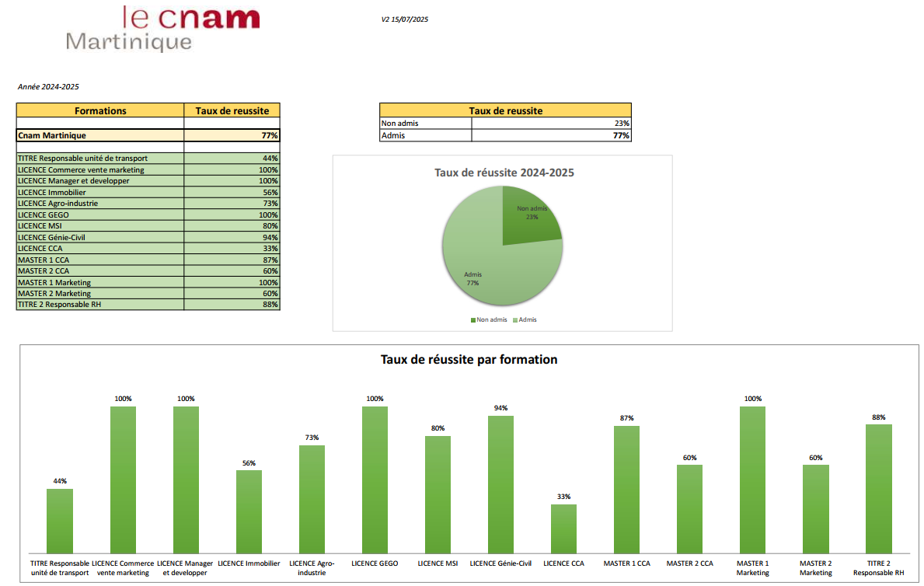The width and height of the screenshot is (924, 586).
Task: Select the V2 15/07/2025 version text
Action: [x=405, y=19]
